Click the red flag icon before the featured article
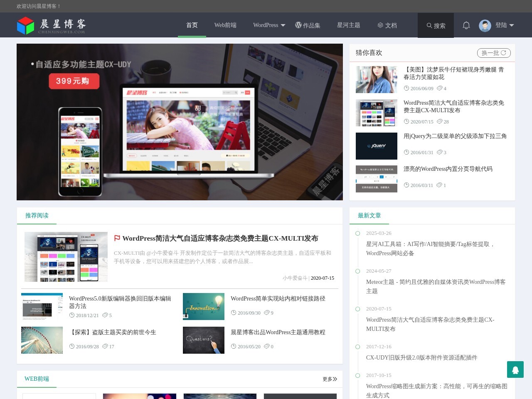 tap(118, 238)
